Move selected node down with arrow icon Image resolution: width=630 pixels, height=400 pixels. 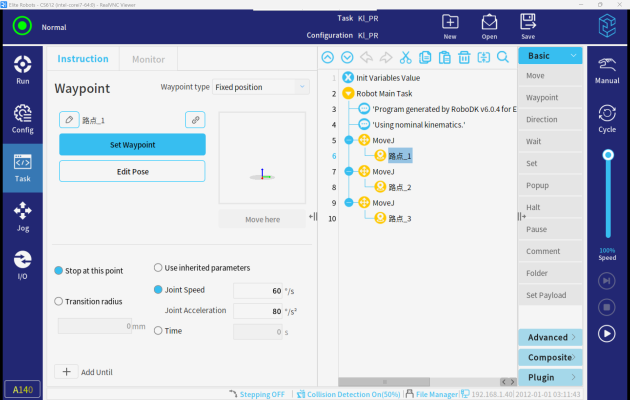point(347,57)
